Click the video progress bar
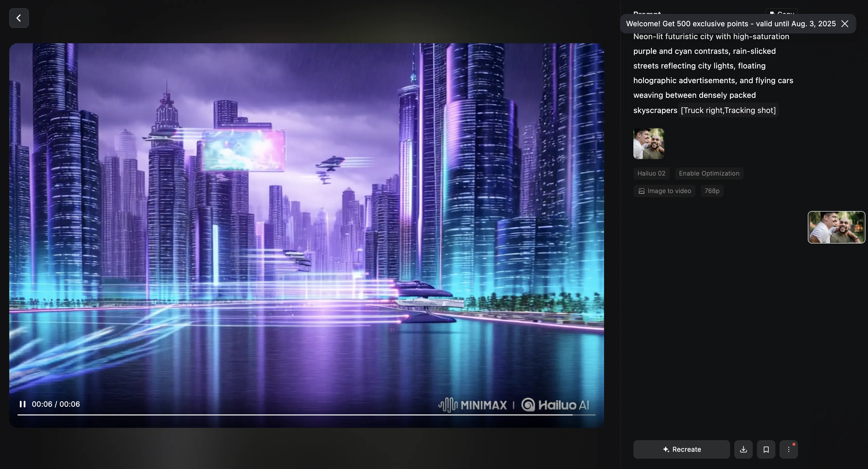This screenshot has width=868, height=469. [x=303, y=415]
